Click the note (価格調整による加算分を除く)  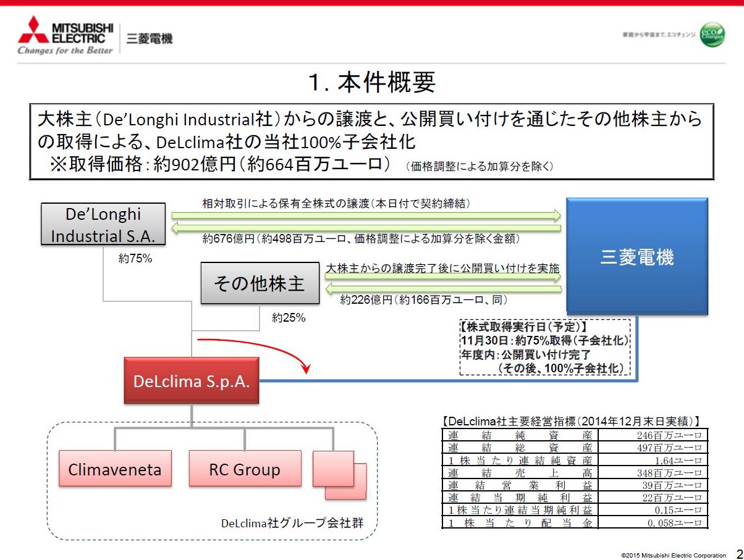[x=480, y=167]
